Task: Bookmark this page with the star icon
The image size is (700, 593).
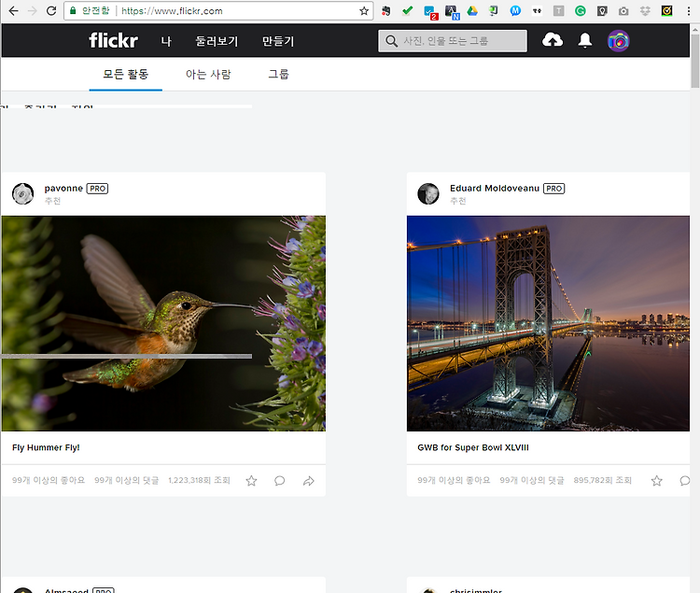Action: click(x=364, y=11)
